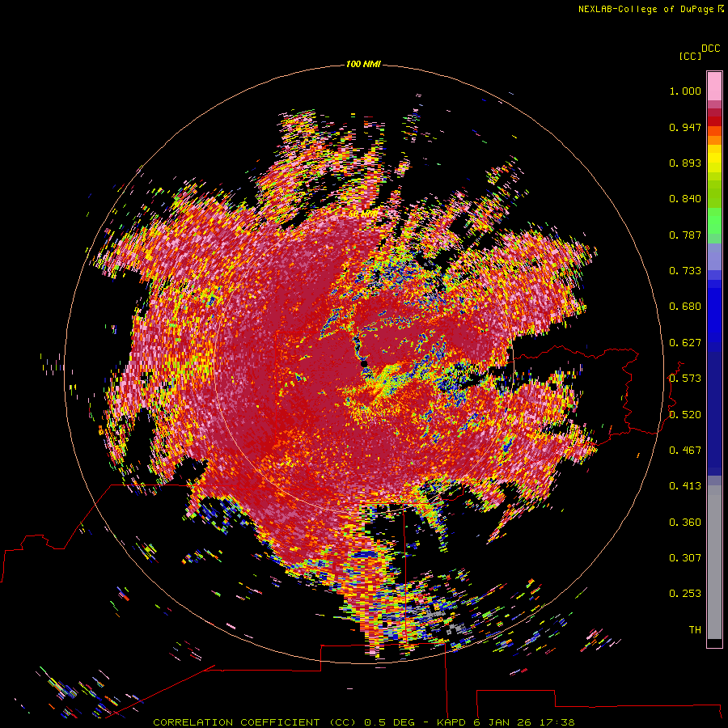Viewport: 728px width, 728px height.
Task: Click the 0.893 legend value
Action: [685, 163]
